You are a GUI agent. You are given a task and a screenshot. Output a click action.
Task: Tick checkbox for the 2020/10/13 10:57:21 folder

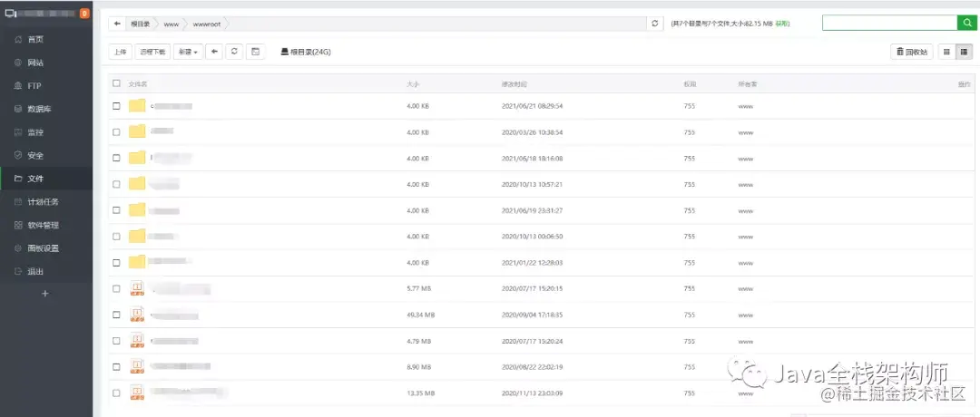tap(116, 184)
